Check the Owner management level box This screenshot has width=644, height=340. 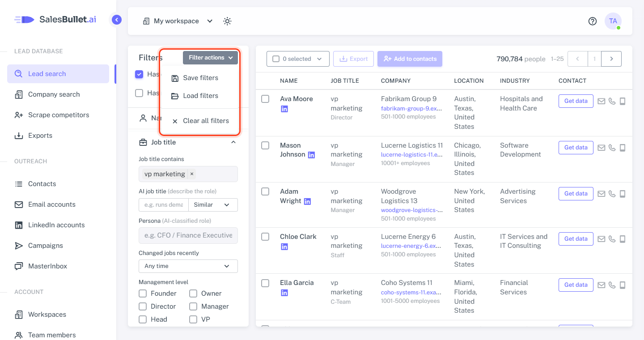click(x=193, y=293)
